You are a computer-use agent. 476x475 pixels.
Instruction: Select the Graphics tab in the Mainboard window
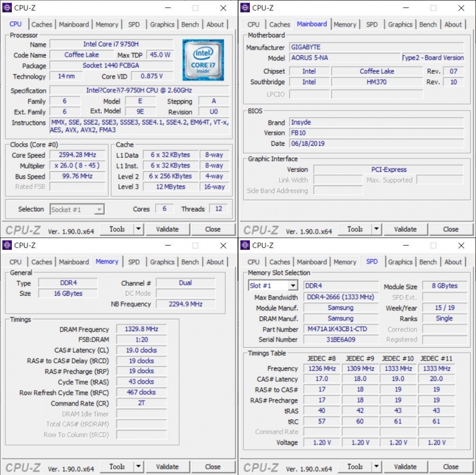click(400, 24)
